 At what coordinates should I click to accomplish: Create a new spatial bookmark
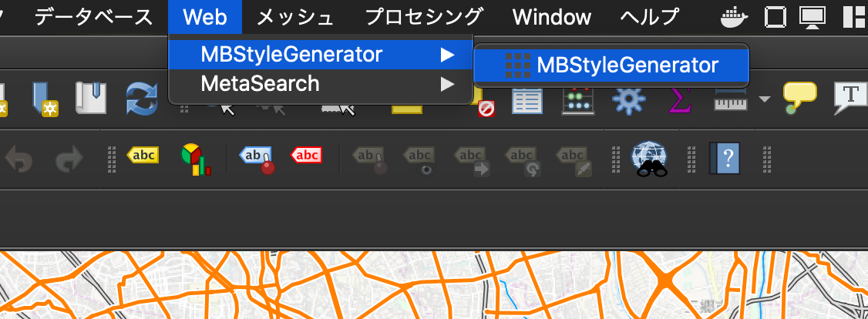click(x=44, y=99)
